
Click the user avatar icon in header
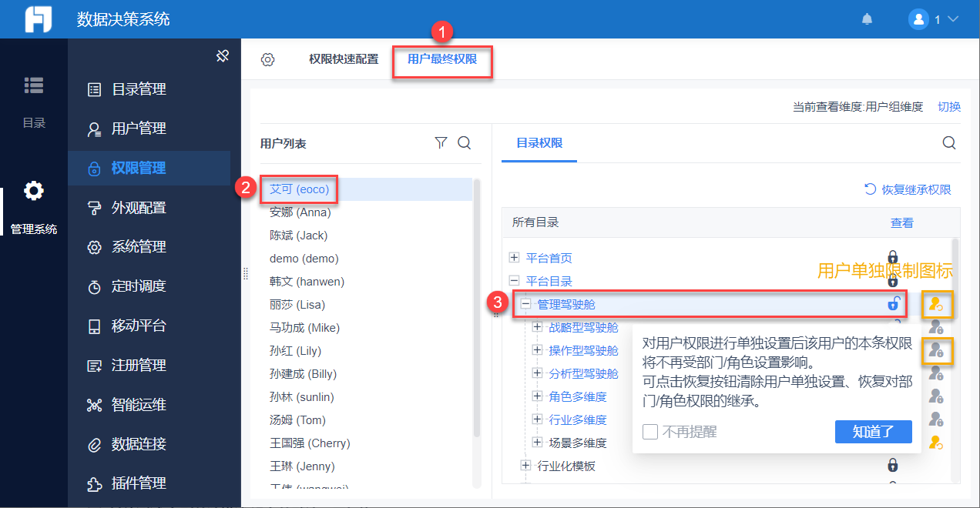[918, 19]
